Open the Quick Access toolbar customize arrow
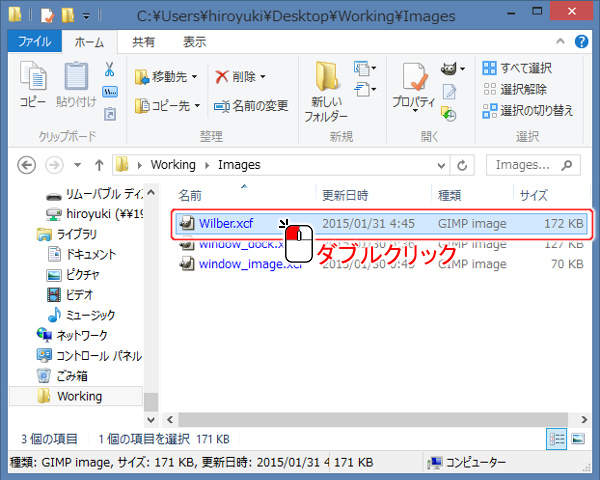The width and height of the screenshot is (600, 480). [x=86, y=16]
